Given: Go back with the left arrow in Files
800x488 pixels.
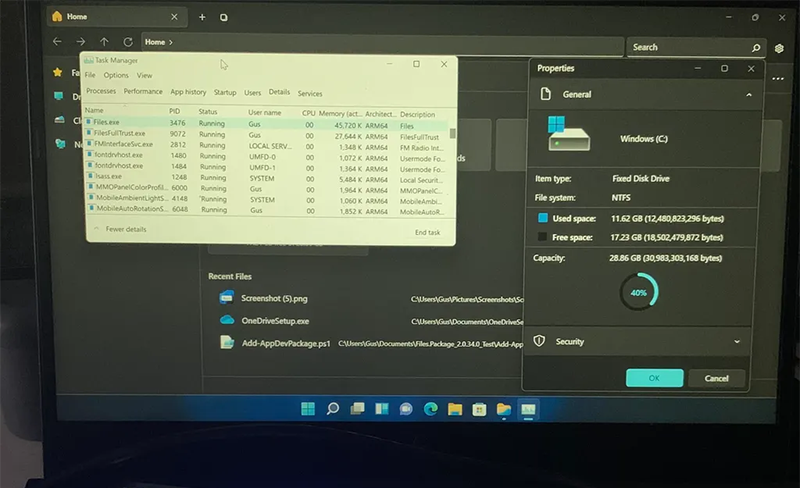Looking at the screenshot, I should [x=57, y=41].
